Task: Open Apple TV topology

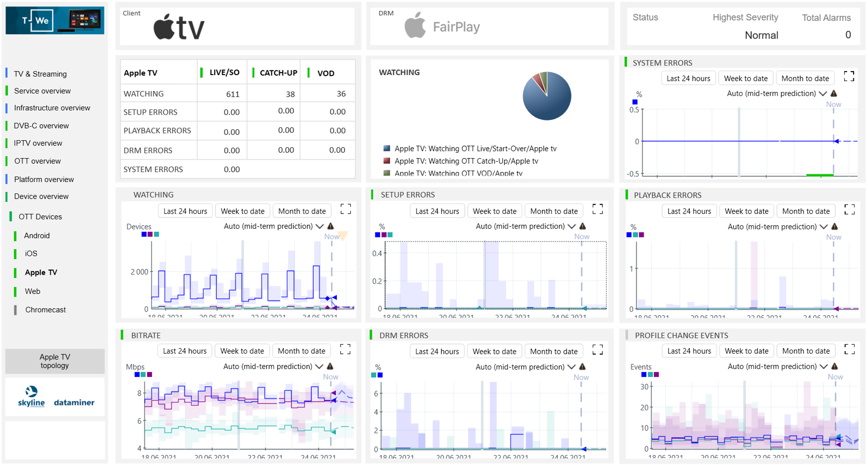Action: pos(55,361)
